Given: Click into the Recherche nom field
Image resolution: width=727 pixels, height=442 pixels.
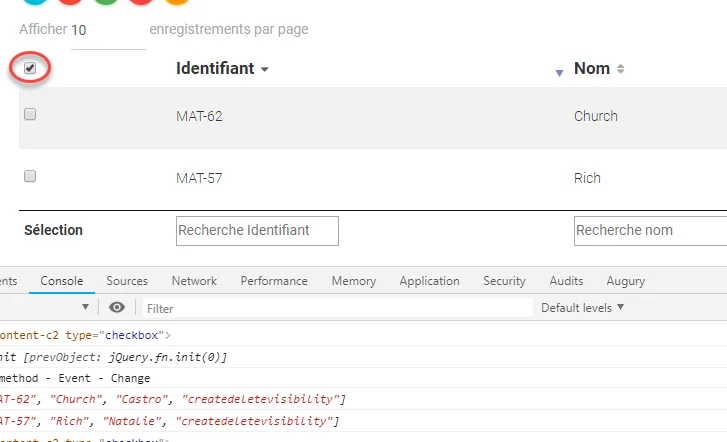Looking at the screenshot, I should pos(650,230).
